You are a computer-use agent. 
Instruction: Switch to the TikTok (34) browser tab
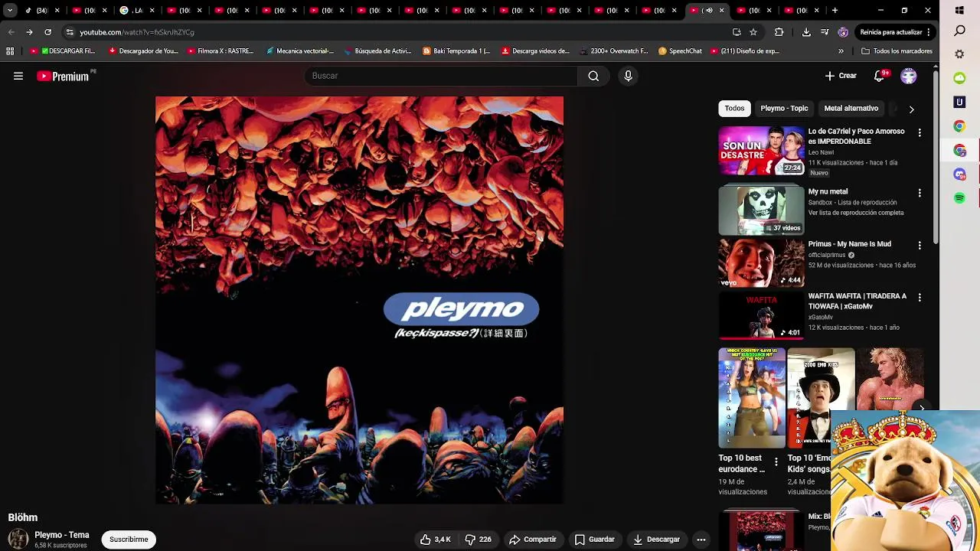coord(41,11)
